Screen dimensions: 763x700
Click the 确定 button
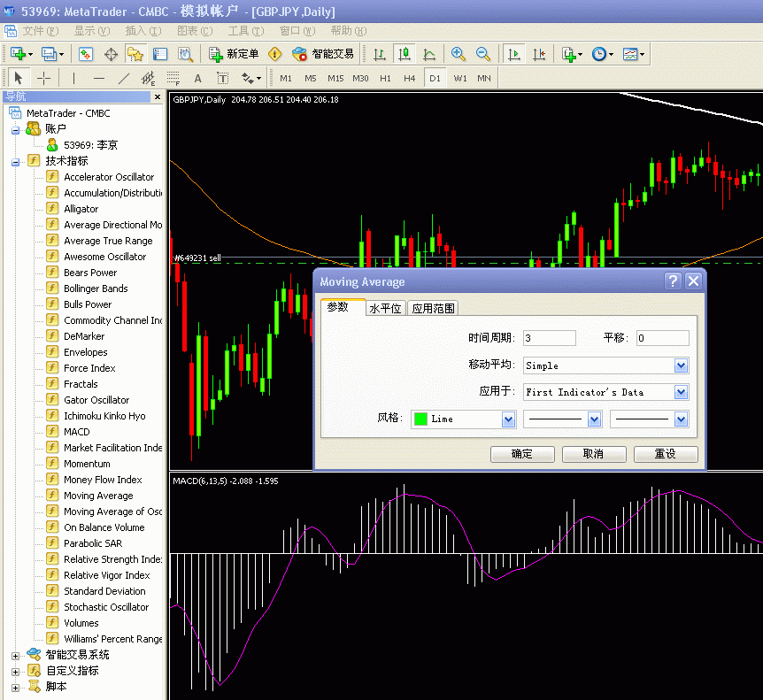522,454
